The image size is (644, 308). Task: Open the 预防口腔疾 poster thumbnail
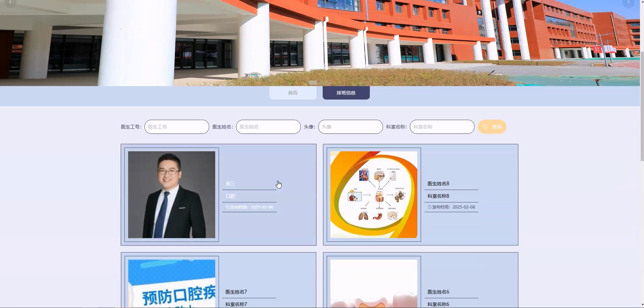click(x=172, y=283)
